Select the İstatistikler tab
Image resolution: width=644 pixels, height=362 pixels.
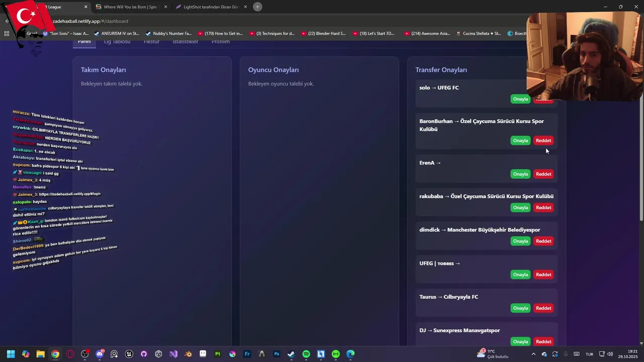185,42
